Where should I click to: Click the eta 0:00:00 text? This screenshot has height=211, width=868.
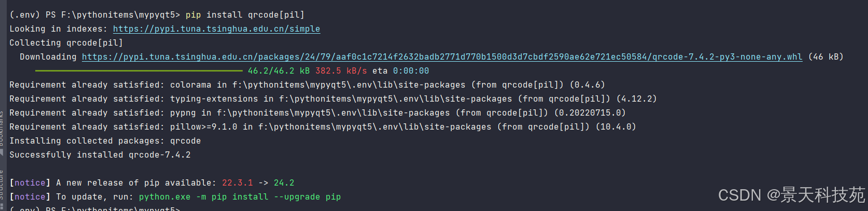401,71
